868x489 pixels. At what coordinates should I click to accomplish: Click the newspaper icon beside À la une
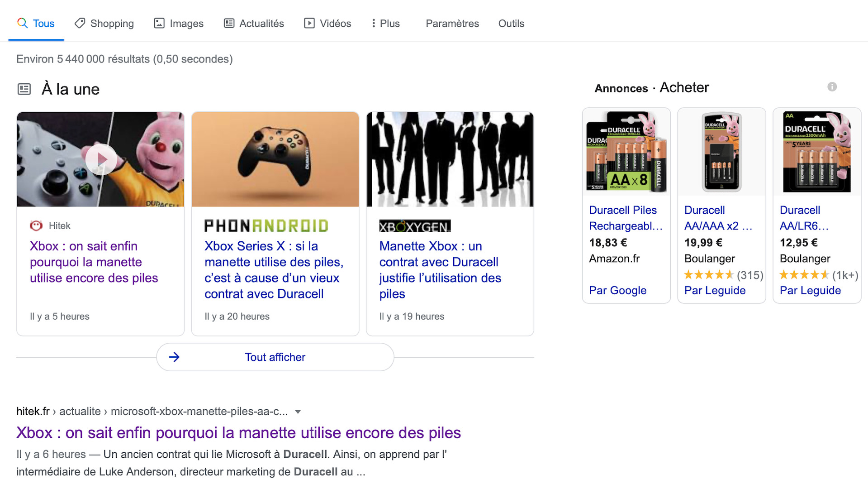pyautogui.click(x=24, y=89)
